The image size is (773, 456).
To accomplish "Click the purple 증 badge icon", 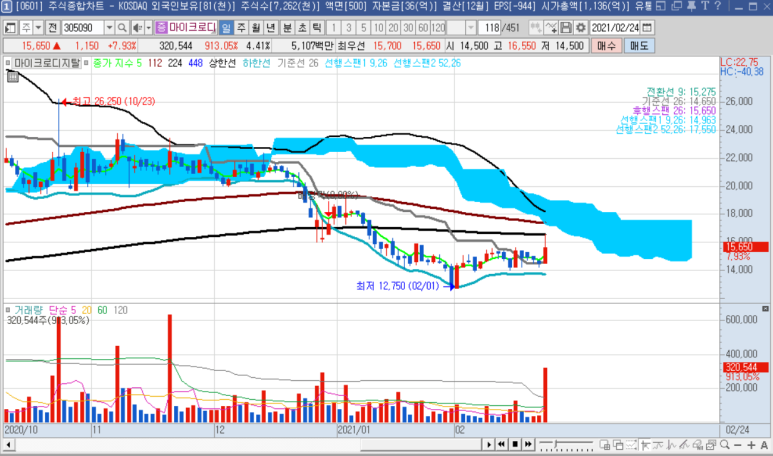I will point(161,28).
